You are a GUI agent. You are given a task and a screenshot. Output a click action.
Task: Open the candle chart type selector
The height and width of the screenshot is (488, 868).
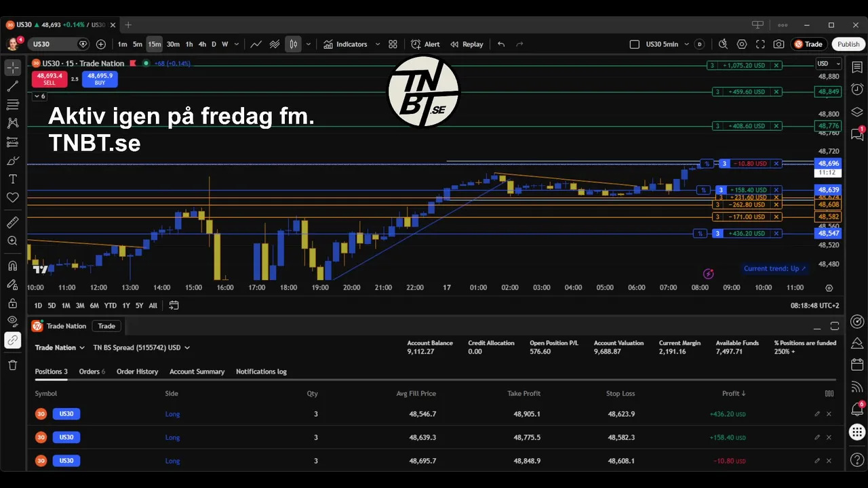(293, 44)
